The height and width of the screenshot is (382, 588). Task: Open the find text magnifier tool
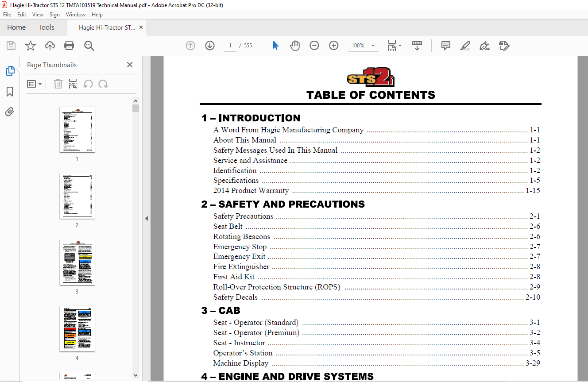click(89, 46)
